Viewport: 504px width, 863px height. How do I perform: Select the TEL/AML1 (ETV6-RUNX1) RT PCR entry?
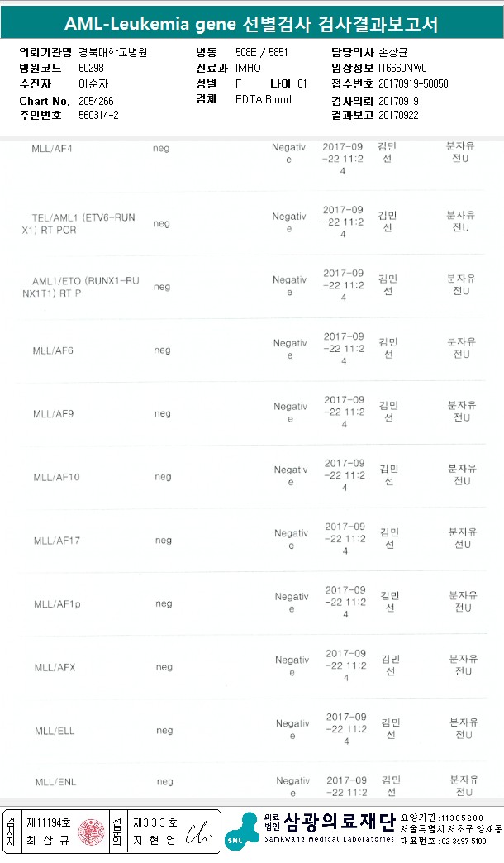[68, 223]
